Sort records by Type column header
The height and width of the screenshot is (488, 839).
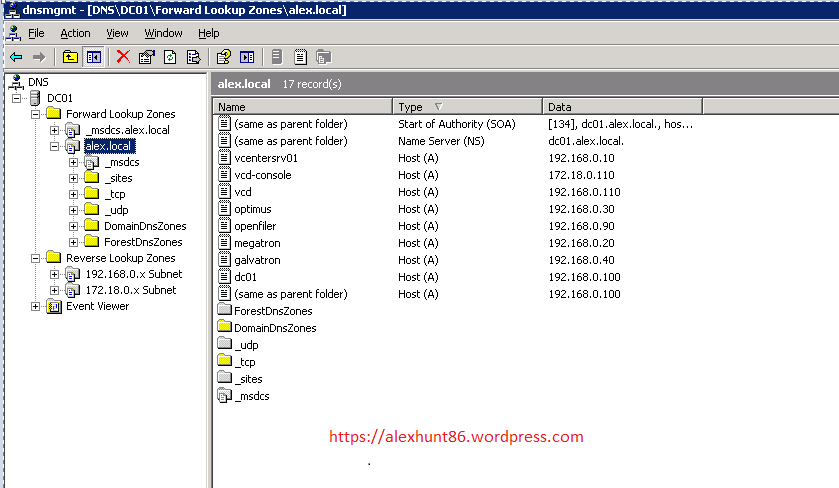[x=466, y=106]
